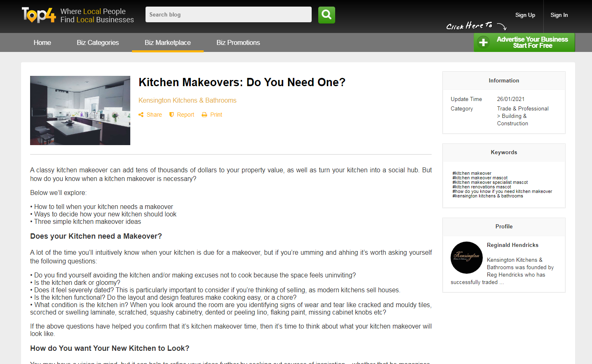Click the kitchen article thumbnail image
The image size is (592, 364).
80,110
